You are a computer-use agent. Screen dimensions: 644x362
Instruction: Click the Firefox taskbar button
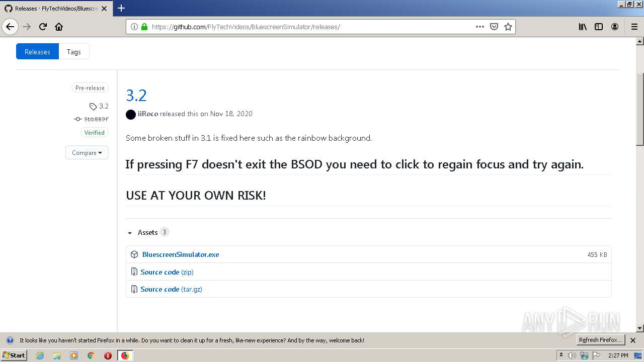click(x=125, y=355)
